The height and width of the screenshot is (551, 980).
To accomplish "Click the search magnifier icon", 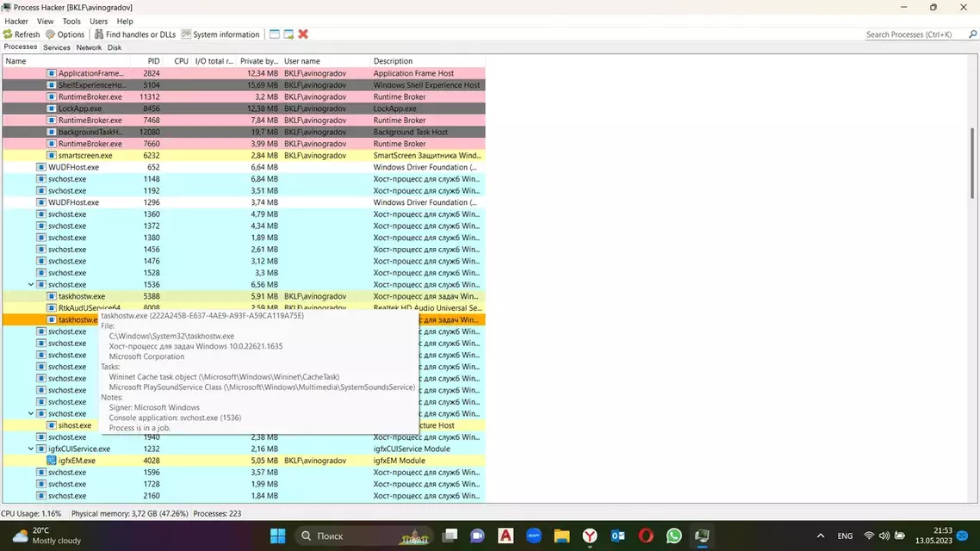I will click(x=972, y=34).
